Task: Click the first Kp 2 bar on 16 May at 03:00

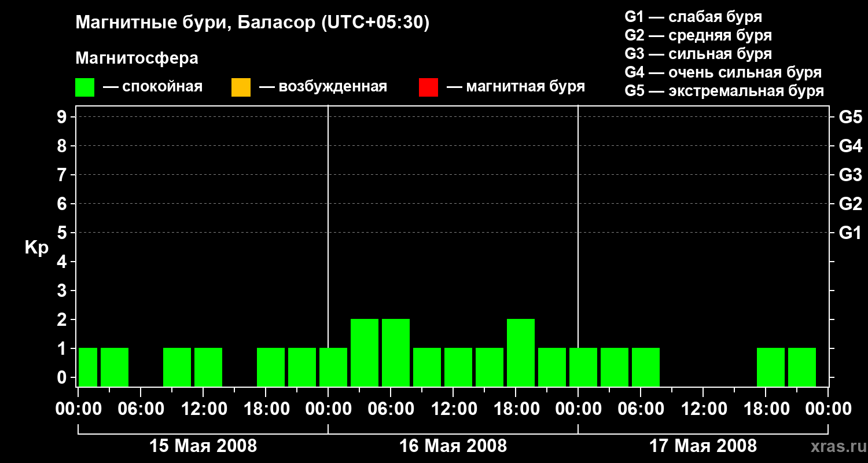Action: click(365, 352)
